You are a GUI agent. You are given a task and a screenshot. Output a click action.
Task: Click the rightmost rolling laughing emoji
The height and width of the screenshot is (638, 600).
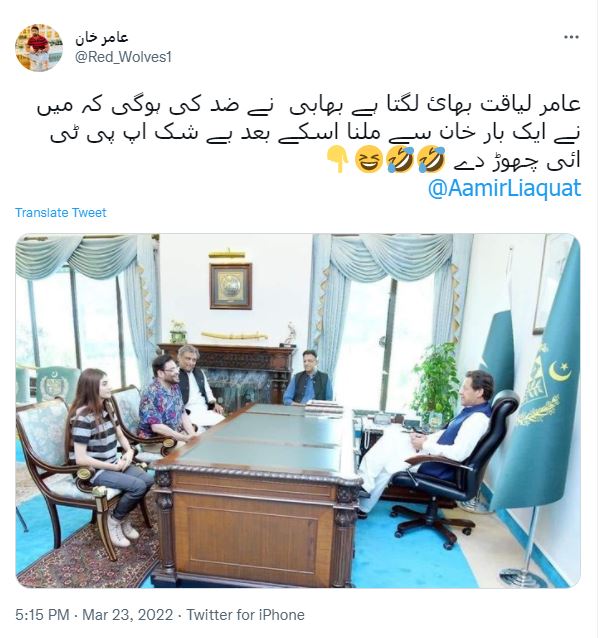tap(432, 160)
